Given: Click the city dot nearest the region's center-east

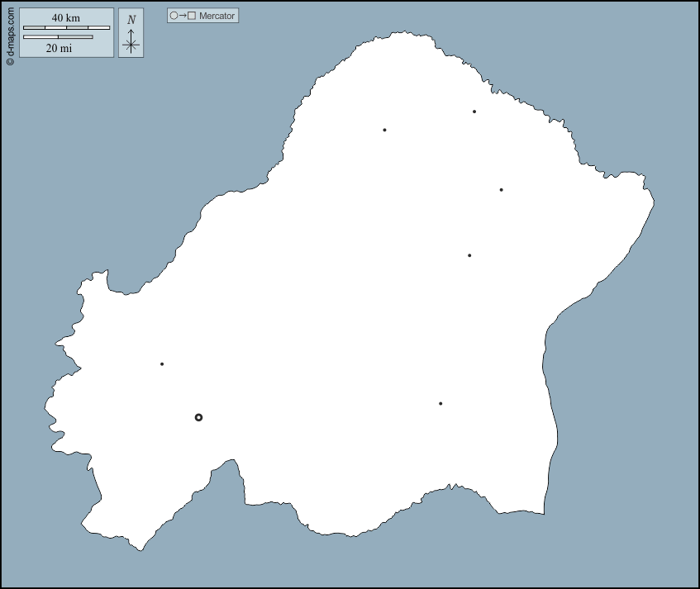Looking at the screenshot, I should pos(469,255).
